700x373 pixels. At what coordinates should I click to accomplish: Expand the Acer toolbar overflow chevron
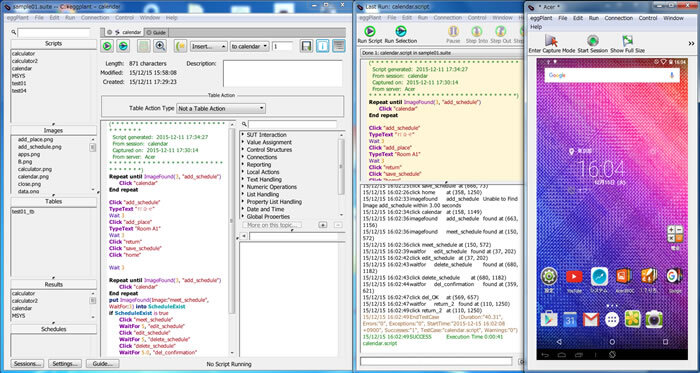tap(691, 43)
